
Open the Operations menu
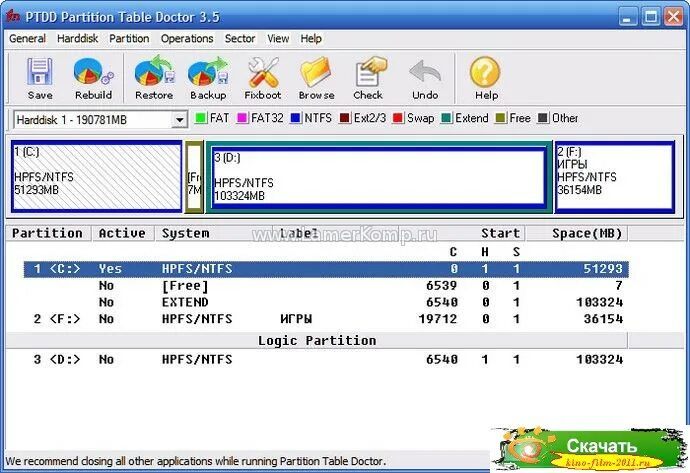[x=187, y=39]
